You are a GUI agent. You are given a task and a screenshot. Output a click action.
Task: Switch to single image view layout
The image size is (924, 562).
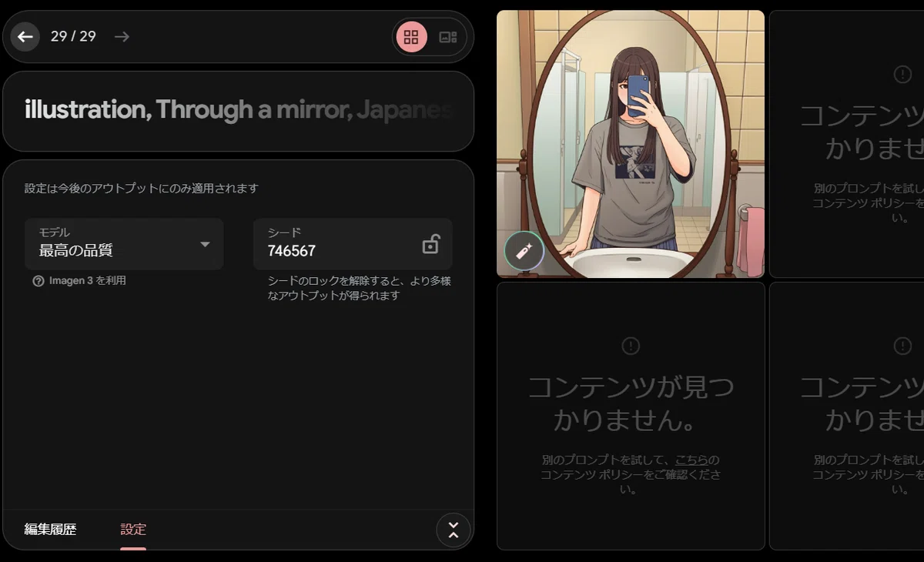pos(448,36)
